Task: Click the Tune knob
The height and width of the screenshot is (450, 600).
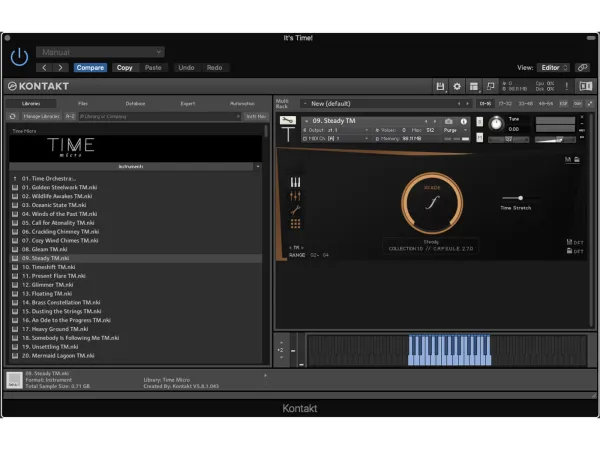Action: point(496,123)
